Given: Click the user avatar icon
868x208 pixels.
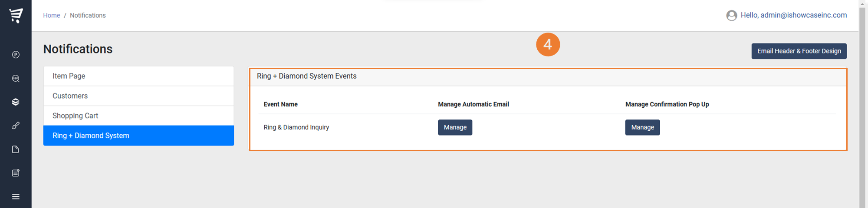Looking at the screenshot, I should 732,16.
